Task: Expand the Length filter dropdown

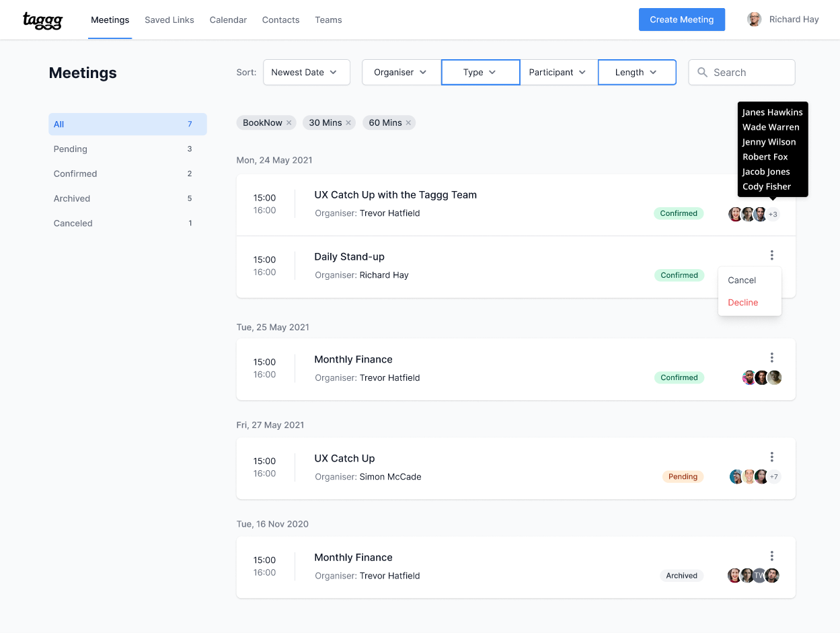Action: (x=636, y=73)
